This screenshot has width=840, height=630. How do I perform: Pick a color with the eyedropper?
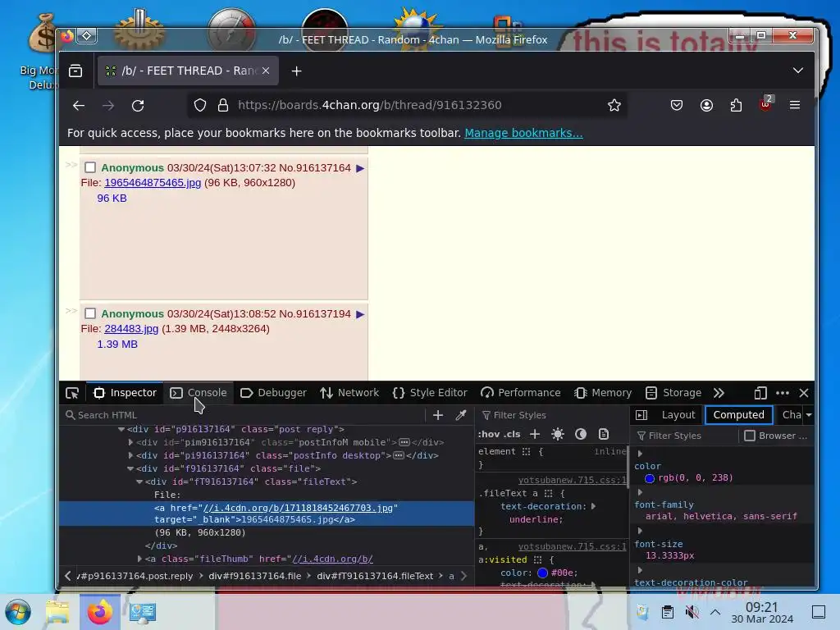coord(461,415)
